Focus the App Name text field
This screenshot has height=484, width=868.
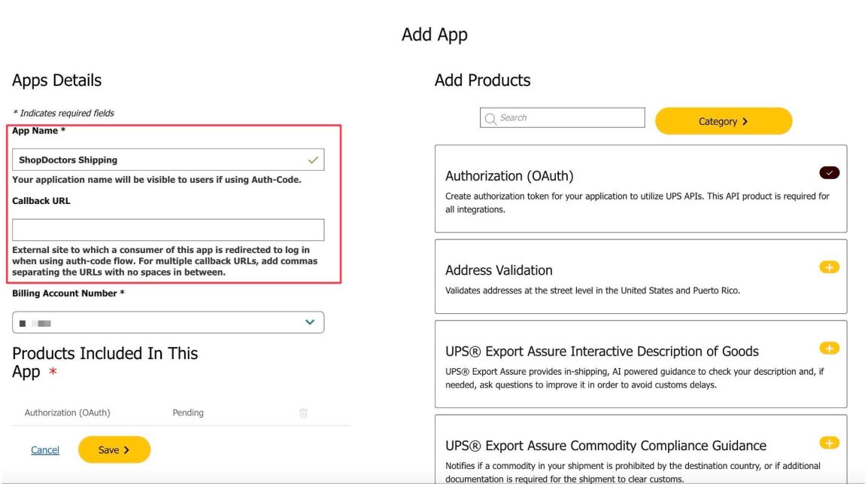click(168, 160)
